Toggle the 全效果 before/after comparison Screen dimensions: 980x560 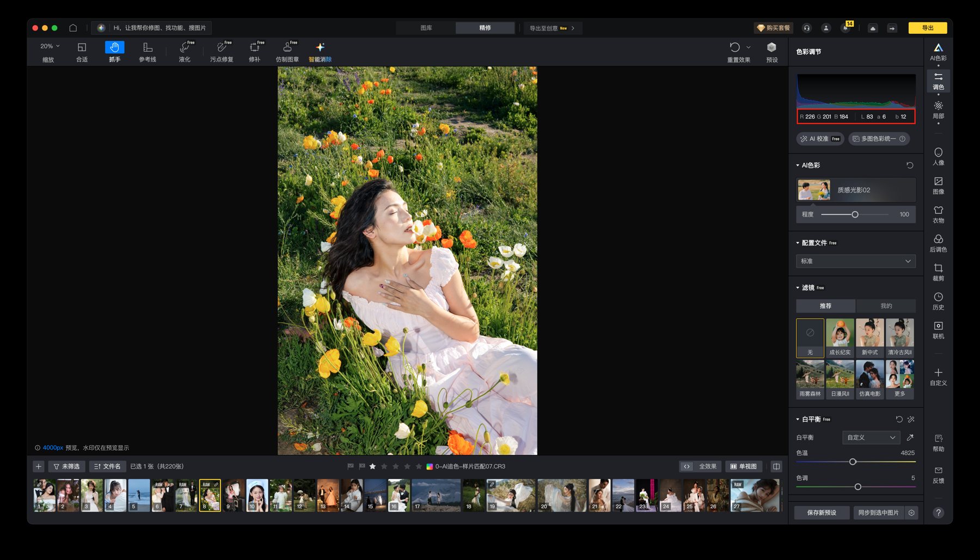pos(701,466)
